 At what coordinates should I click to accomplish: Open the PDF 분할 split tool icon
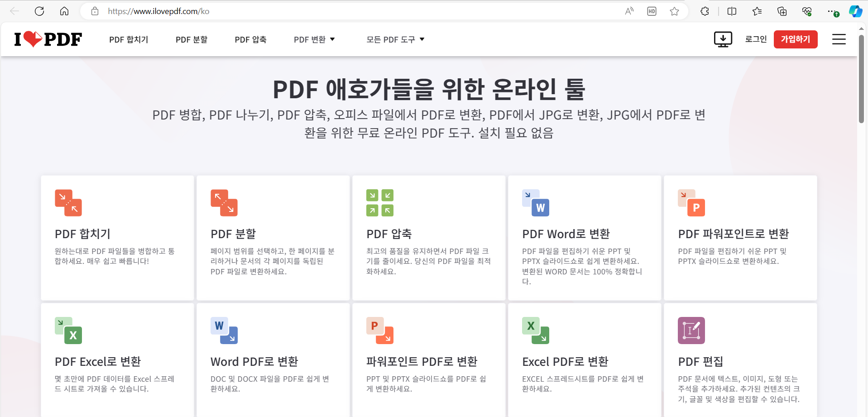point(224,203)
